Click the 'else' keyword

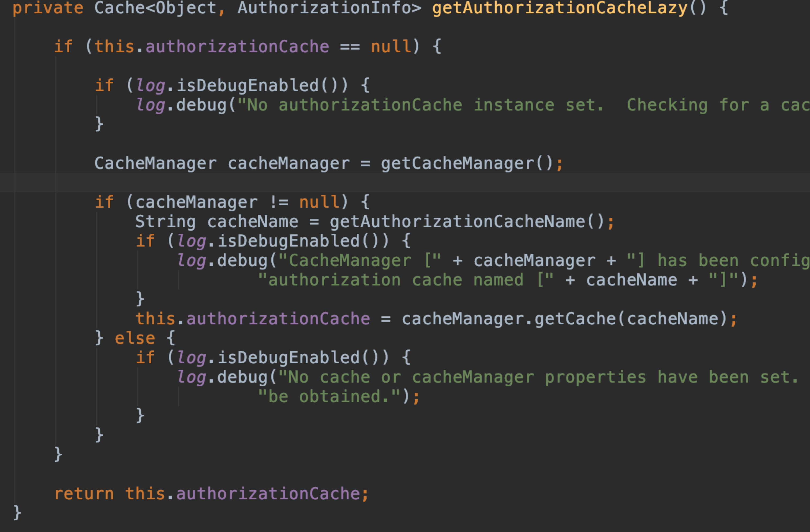click(x=135, y=338)
